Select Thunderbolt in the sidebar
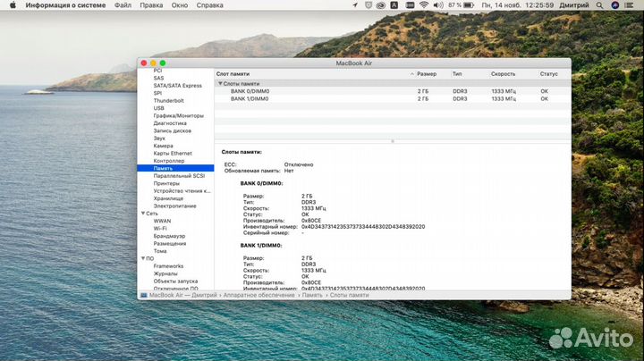644x361 pixels. (168, 100)
